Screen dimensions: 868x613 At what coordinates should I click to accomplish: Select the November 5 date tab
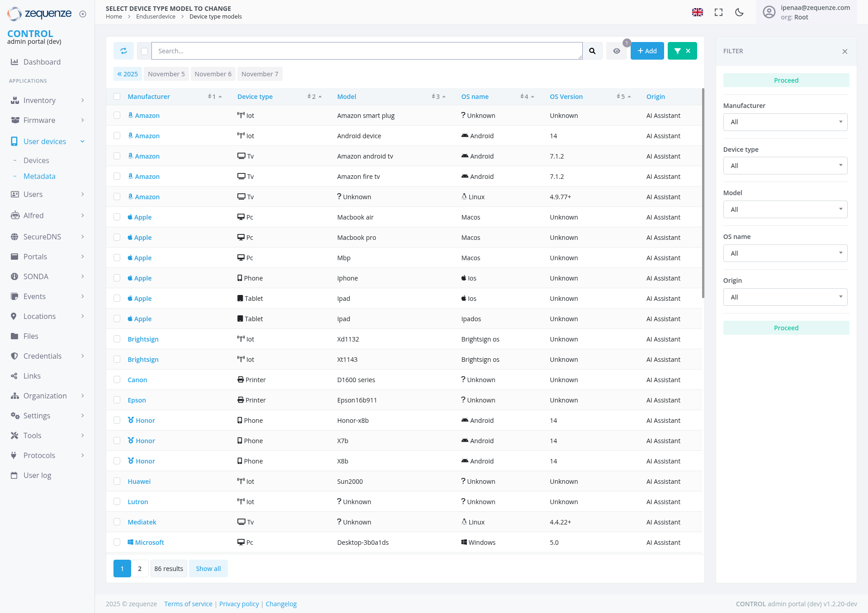166,74
